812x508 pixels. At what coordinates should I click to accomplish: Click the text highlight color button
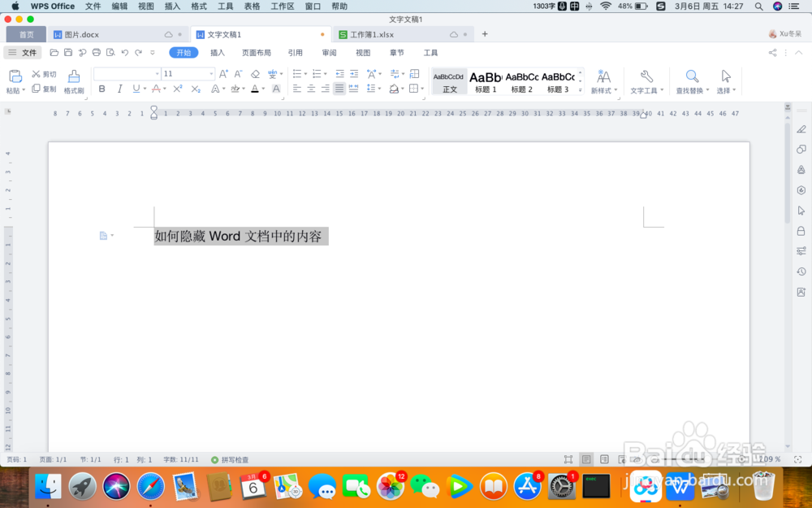(235, 89)
